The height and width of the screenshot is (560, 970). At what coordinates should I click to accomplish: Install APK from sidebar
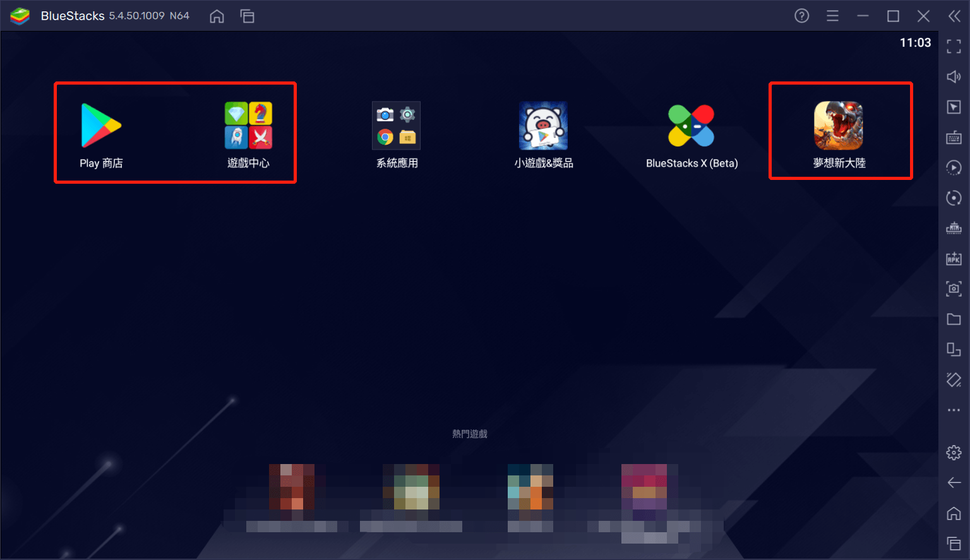pos(954,258)
